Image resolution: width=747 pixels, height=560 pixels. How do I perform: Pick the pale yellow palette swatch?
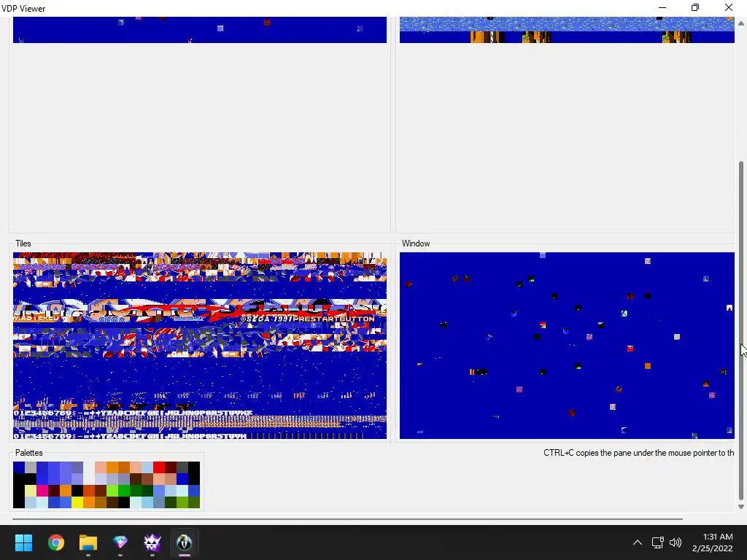coord(31,491)
